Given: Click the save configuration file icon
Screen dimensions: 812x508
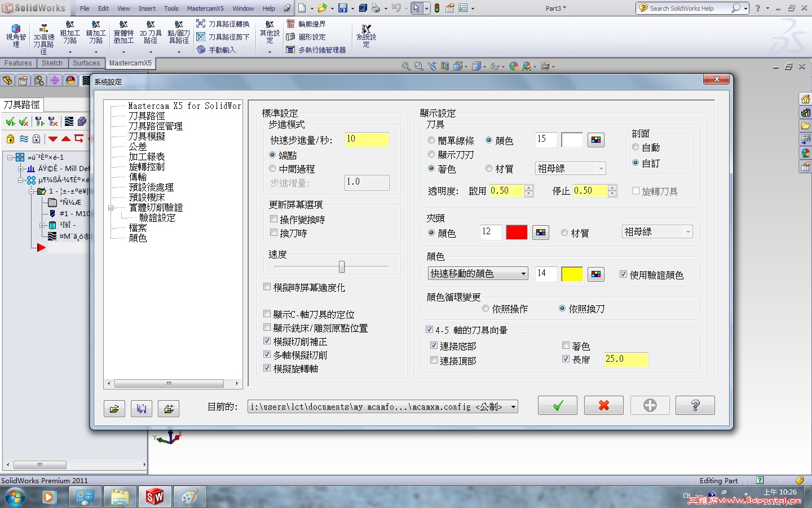Looking at the screenshot, I should (142, 408).
